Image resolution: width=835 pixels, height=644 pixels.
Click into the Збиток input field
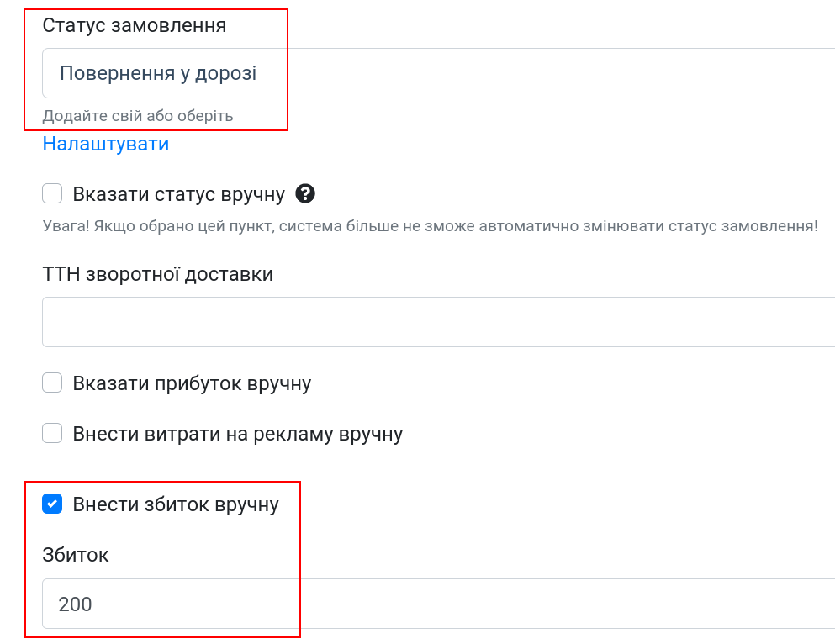438,604
